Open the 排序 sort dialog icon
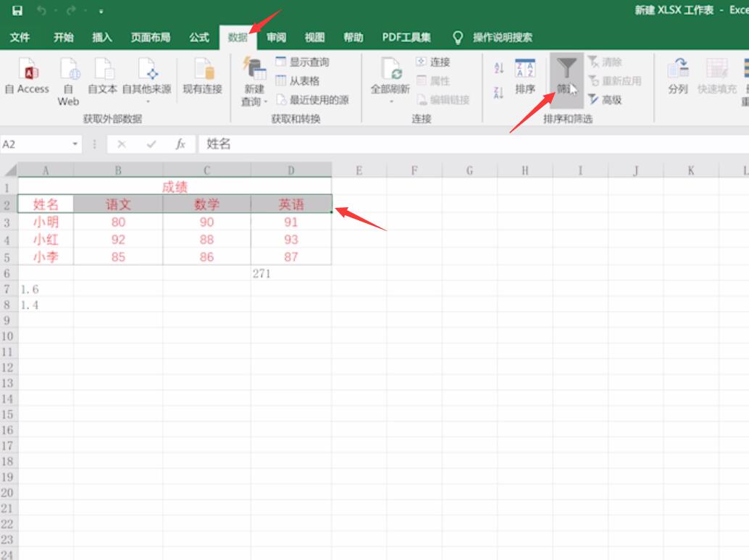 point(524,77)
